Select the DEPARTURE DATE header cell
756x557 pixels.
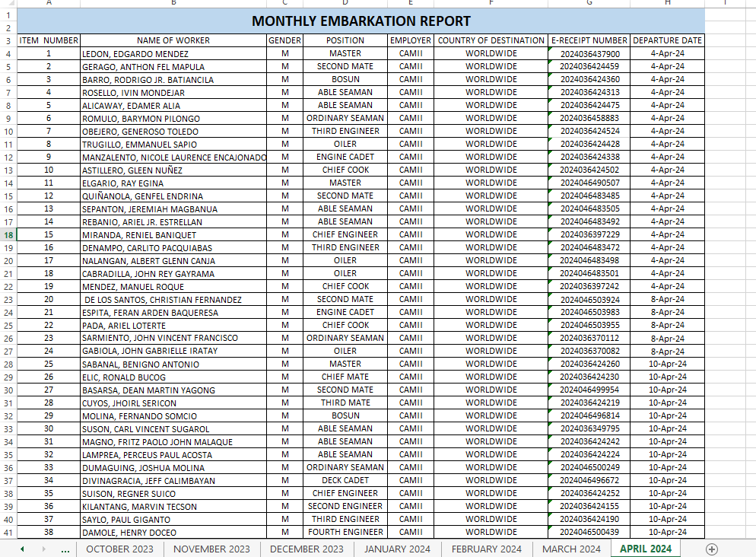[667, 40]
